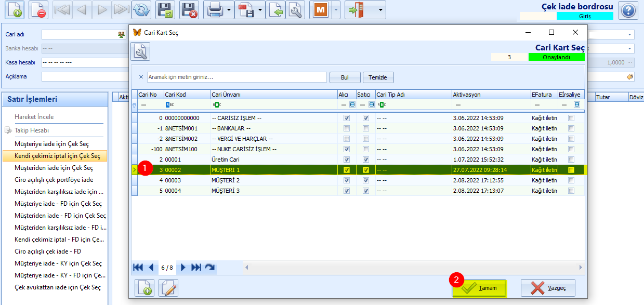
Task: Click the new record icon in main toolbar
Action: click(14, 10)
